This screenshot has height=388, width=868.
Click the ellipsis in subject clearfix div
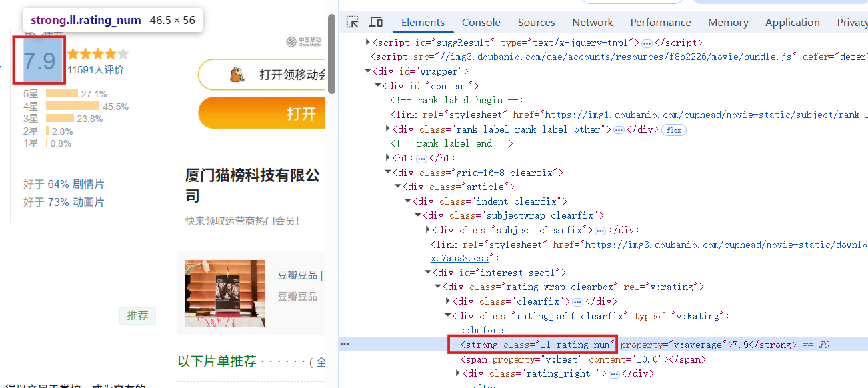point(600,231)
